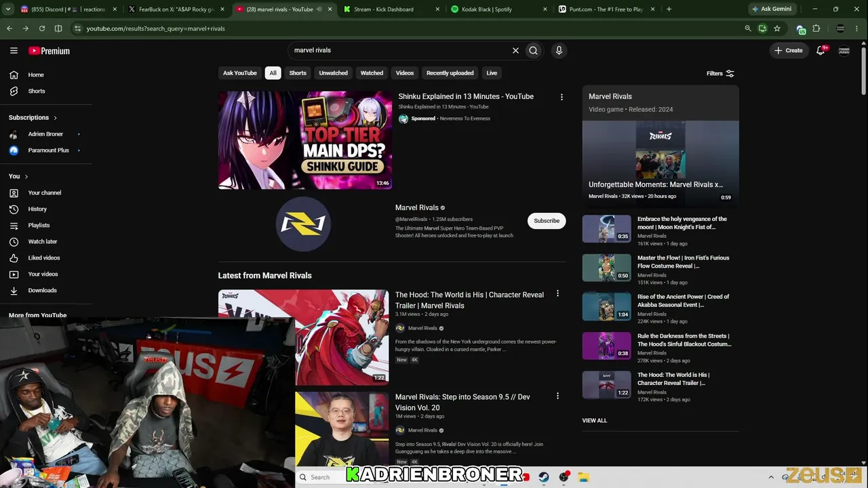Open more options for The Hood video
Screen dimensions: 868x488
[557, 294]
